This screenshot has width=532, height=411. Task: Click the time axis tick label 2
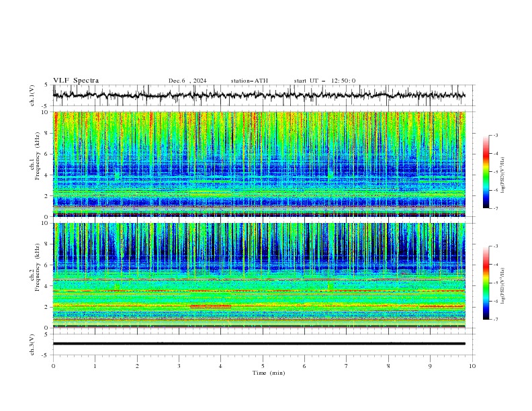tap(137, 366)
